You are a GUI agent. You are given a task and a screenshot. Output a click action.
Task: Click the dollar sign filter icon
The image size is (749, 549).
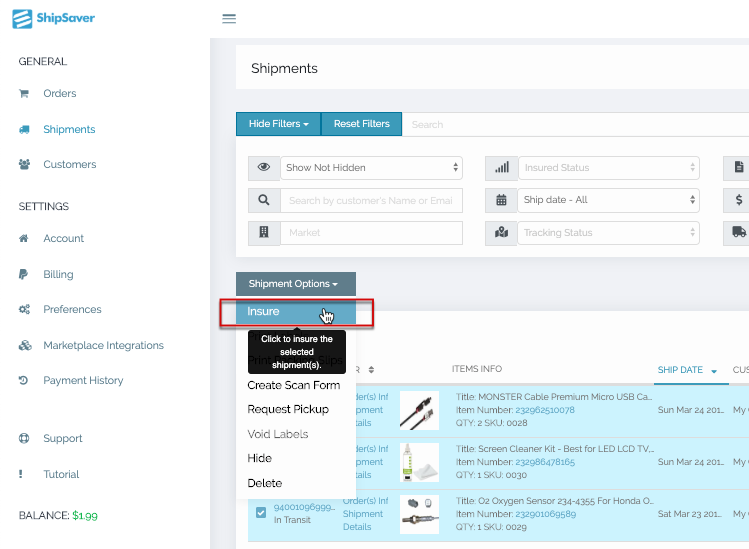[738, 200]
